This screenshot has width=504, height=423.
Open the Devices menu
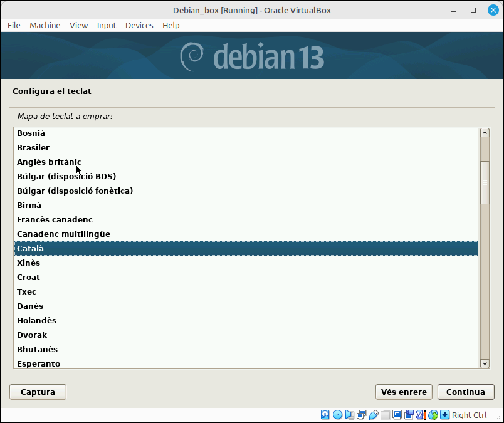click(139, 26)
